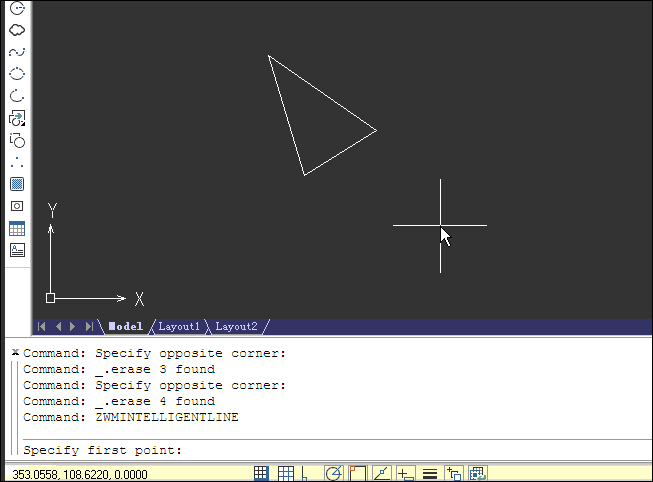Image resolution: width=653 pixels, height=482 pixels.
Task: Switch to the Layout2 tab
Action: tap(236, 326)
